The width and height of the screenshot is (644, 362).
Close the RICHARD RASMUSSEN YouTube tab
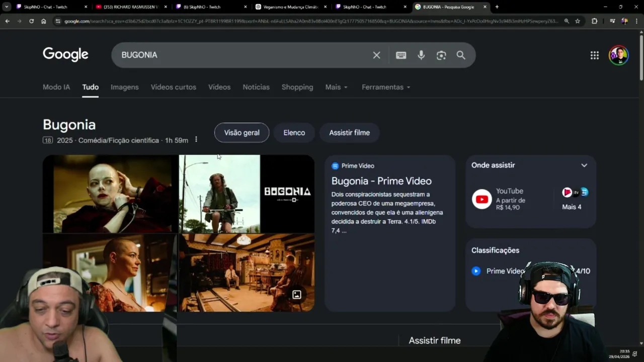[166, 7]
